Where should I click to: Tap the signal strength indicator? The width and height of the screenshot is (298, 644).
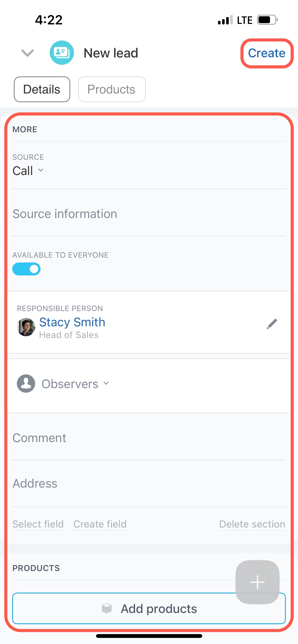point(225,20)
